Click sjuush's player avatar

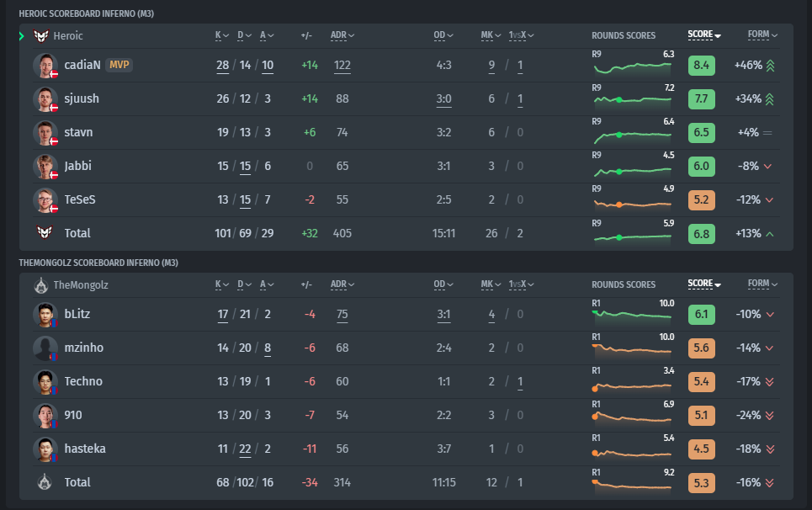click(45, 99)
